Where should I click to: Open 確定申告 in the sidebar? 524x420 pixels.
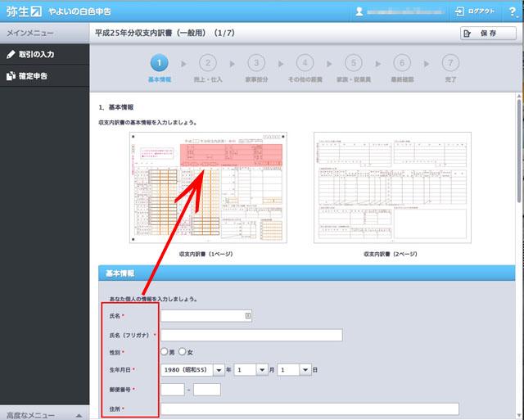pyautogui.click(x=44, y=75)
